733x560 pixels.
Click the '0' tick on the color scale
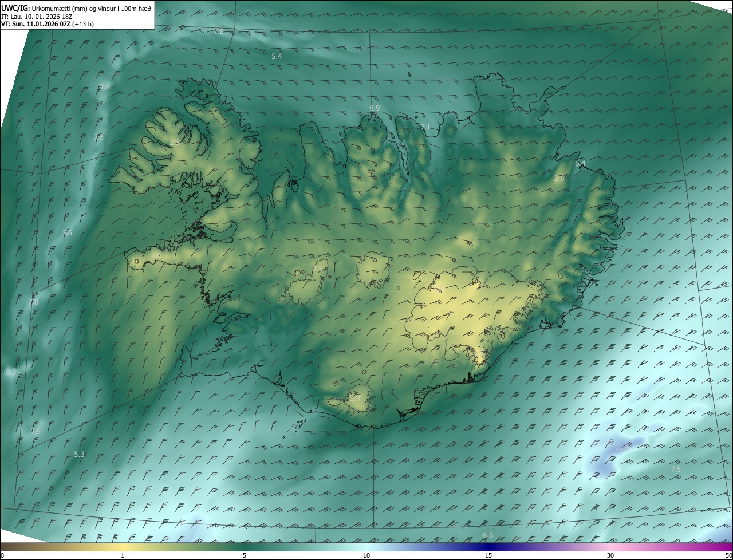2,555
